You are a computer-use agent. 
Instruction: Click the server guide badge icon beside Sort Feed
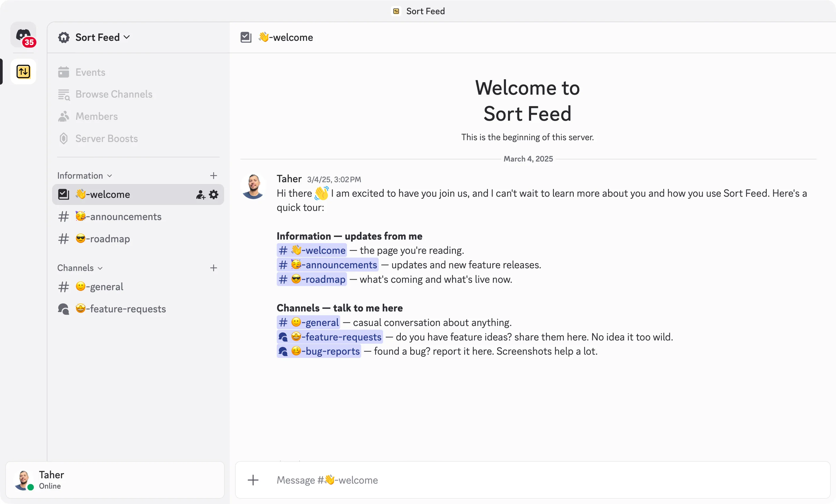click(x=63, y=37)
